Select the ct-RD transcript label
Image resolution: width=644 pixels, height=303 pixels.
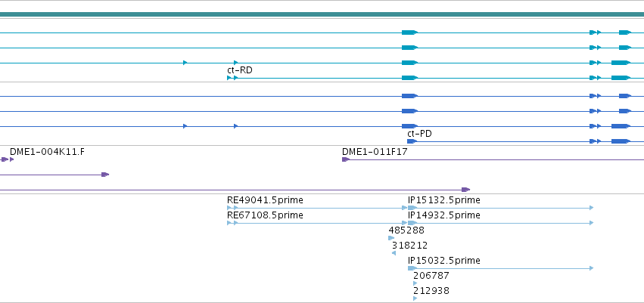tap(240, 70)
